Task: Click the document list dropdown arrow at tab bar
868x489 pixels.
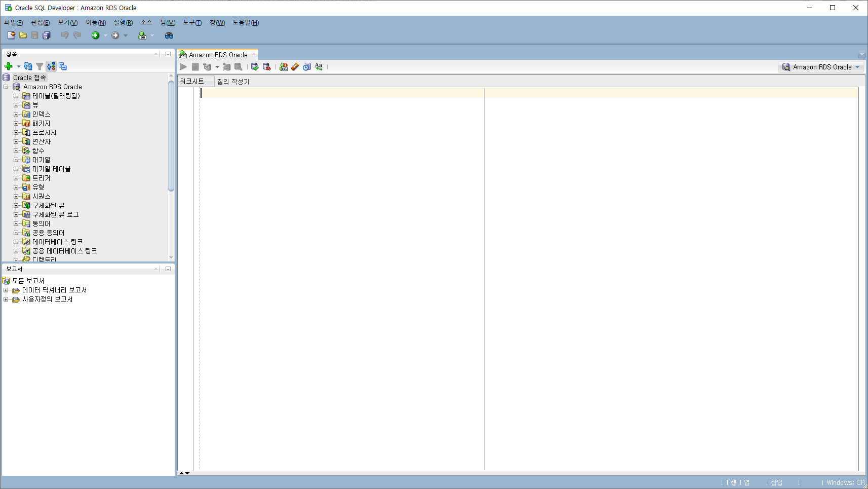Action: 861,55
